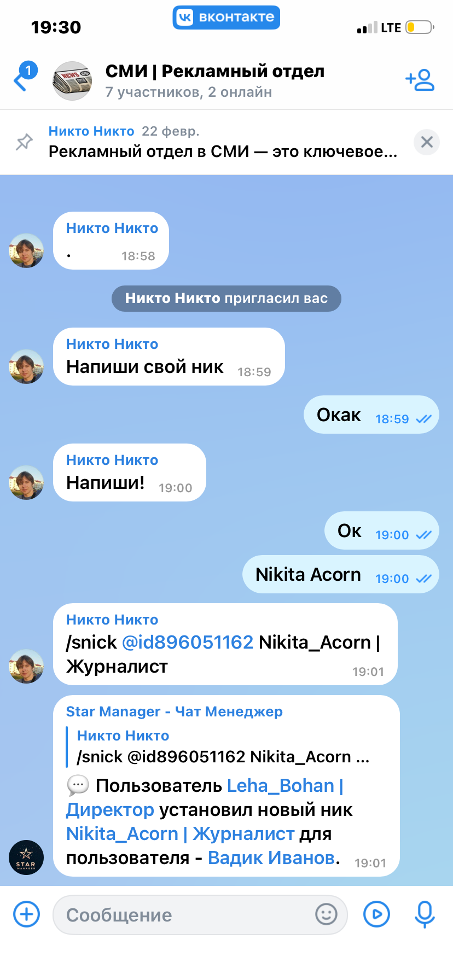This screenshot has height=980, width=453.
Task: Open the Вадик Иванов profile link
Action: pos(271,857)
